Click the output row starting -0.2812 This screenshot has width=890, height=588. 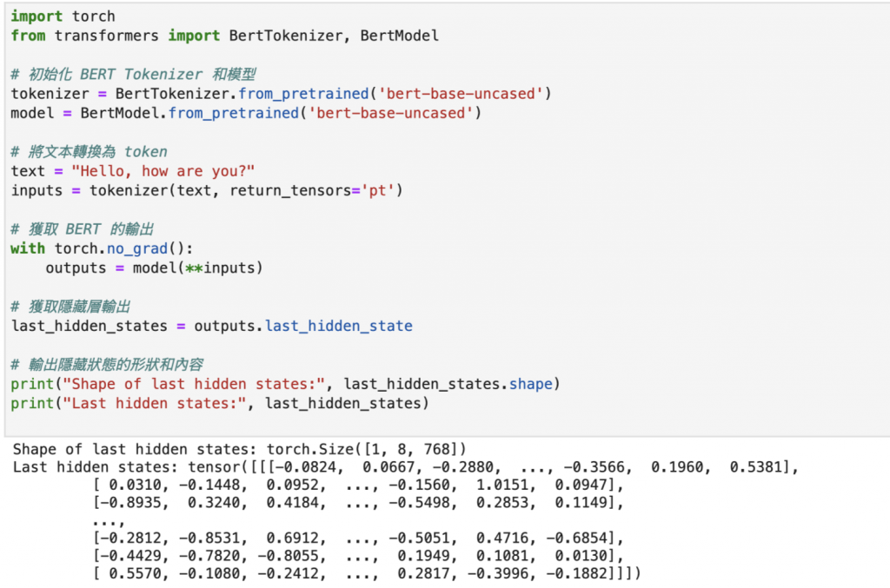pos(358,538)
